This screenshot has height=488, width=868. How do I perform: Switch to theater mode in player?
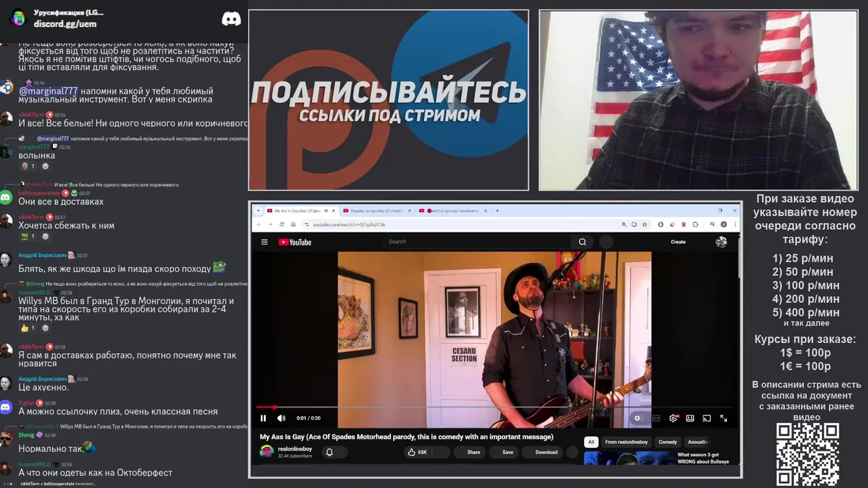tap(690, 418)
